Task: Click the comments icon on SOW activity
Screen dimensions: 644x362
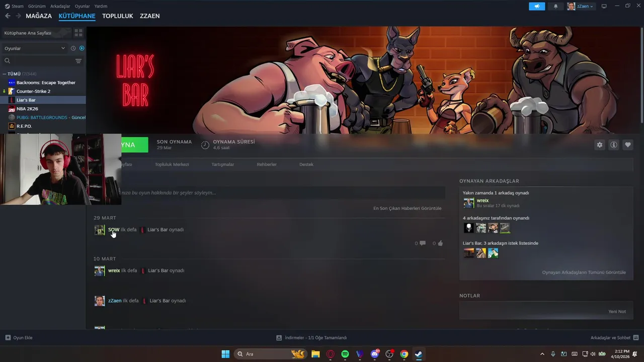Action: click(x=422, y=243)
